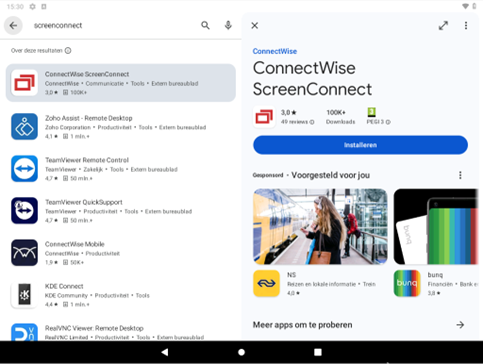The width and height of the screenshot is (483, 364).
Task: Show reviews info next to 49 reviews
Action: click(x=312, y=122)
